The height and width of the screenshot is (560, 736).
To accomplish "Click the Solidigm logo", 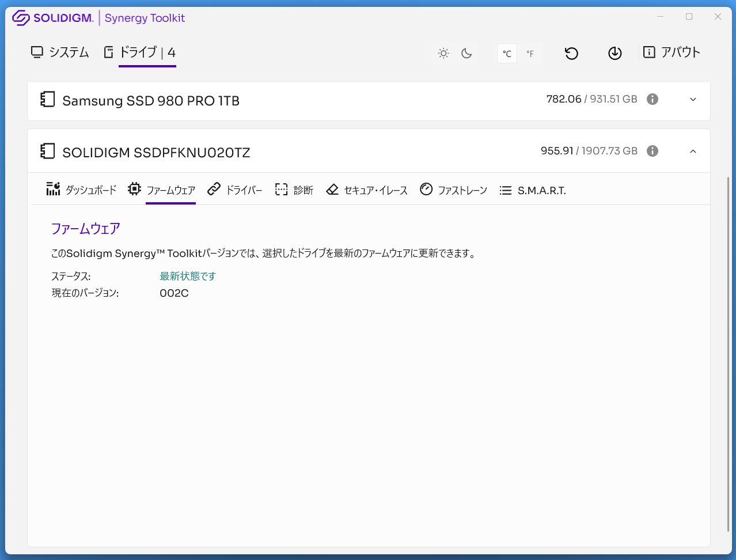I will (x=53, y=18).
